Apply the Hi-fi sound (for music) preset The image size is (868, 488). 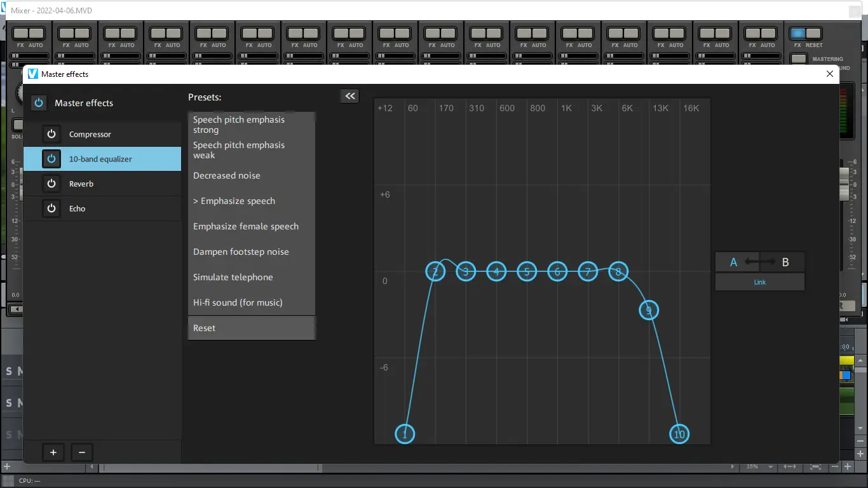pyautogui.click(x=252, y=302)
